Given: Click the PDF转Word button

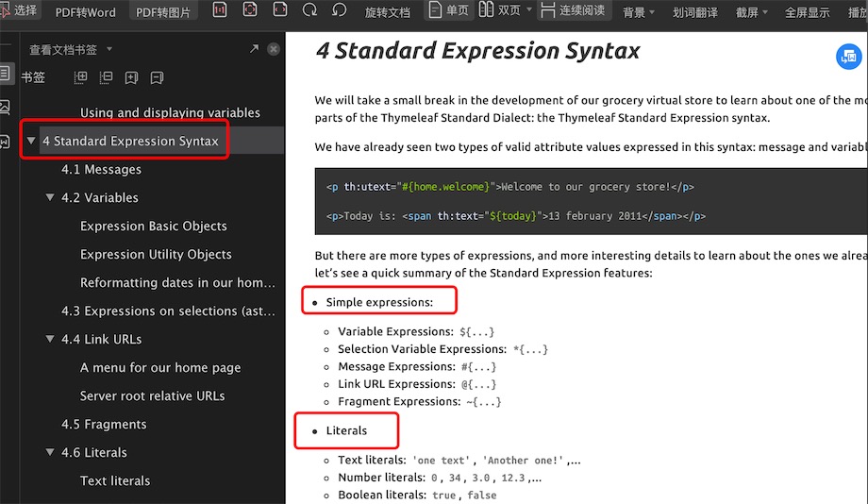Looking at the screenshot, I should point(85,12).
